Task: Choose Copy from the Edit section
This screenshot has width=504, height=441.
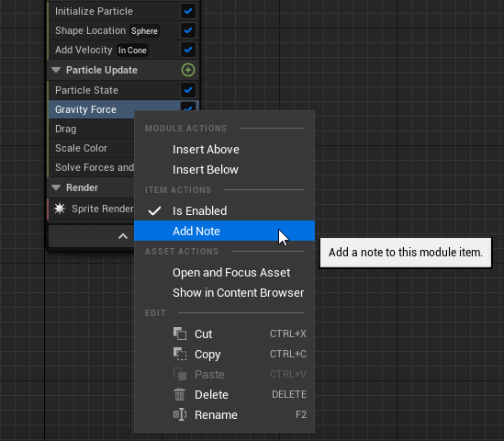Action: (x=224, y=354)
